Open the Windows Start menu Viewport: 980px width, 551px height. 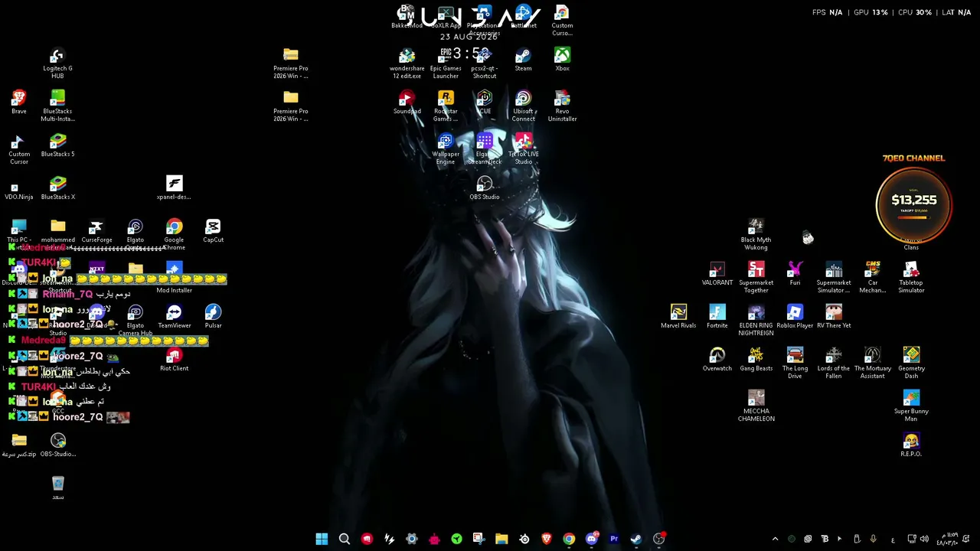[x=322, y=539]
